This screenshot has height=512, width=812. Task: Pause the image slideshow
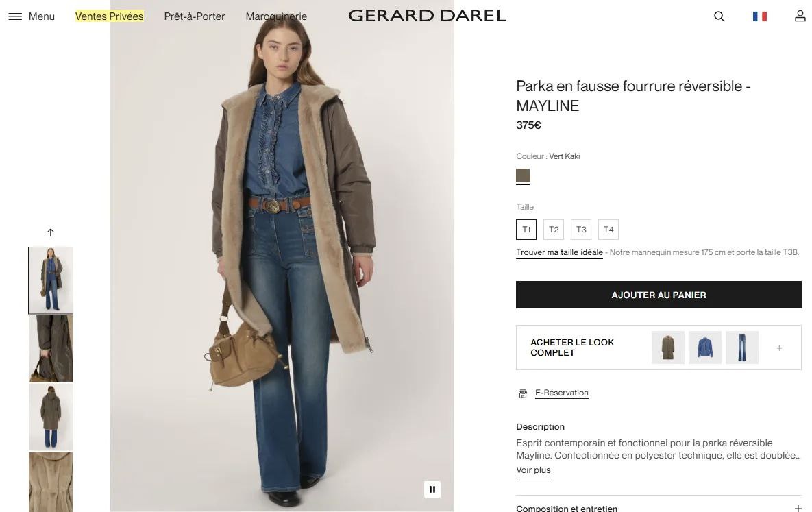(432, 489)
